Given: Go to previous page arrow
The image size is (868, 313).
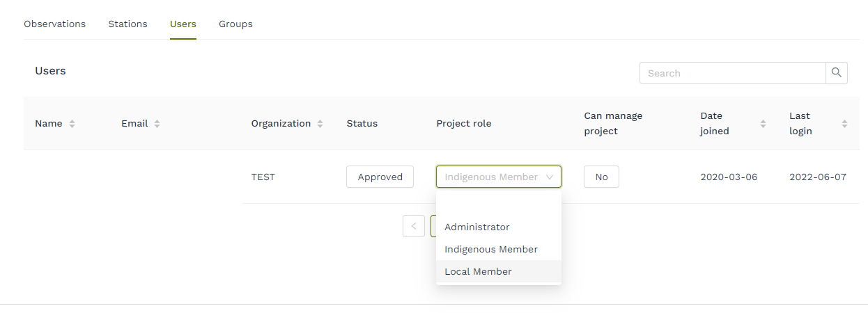Looking at the screenshot, I should pyautogui.click(x=414, y=226).
